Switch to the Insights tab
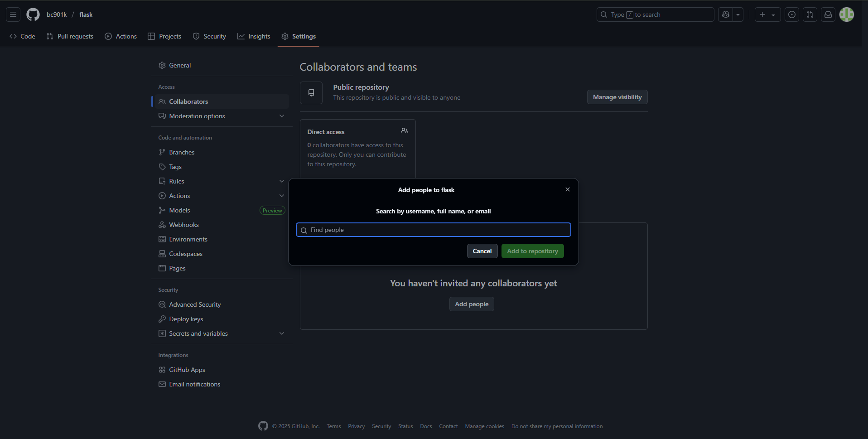Viewport: 868px width, 439px height. [254, 36]
